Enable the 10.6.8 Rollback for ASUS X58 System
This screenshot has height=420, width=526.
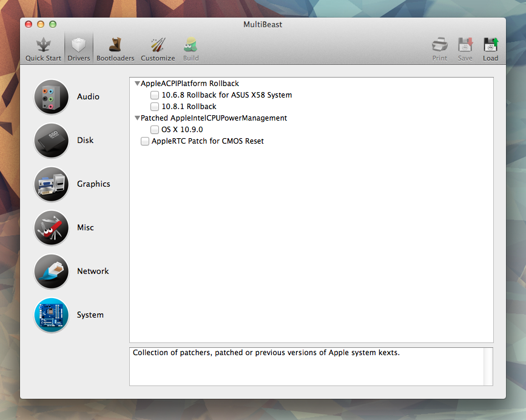tap(155, 95)
